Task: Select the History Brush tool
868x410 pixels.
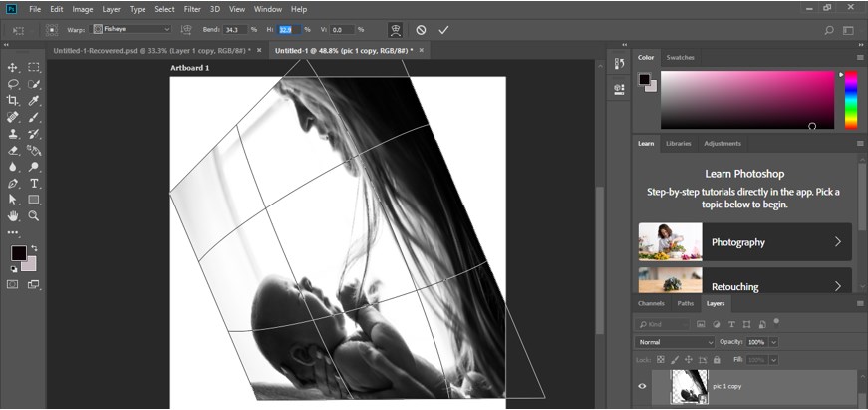Action: [x=34, y=134]
